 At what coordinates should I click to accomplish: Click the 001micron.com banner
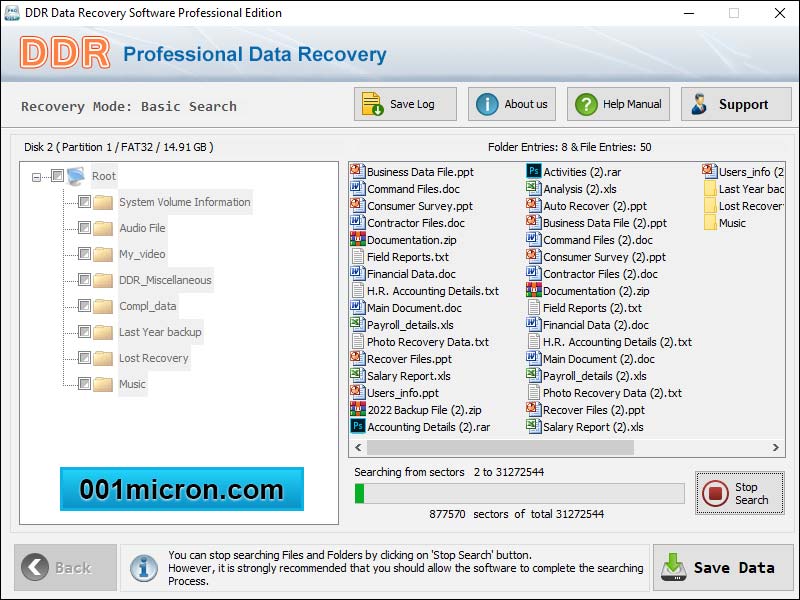(182, 489)
